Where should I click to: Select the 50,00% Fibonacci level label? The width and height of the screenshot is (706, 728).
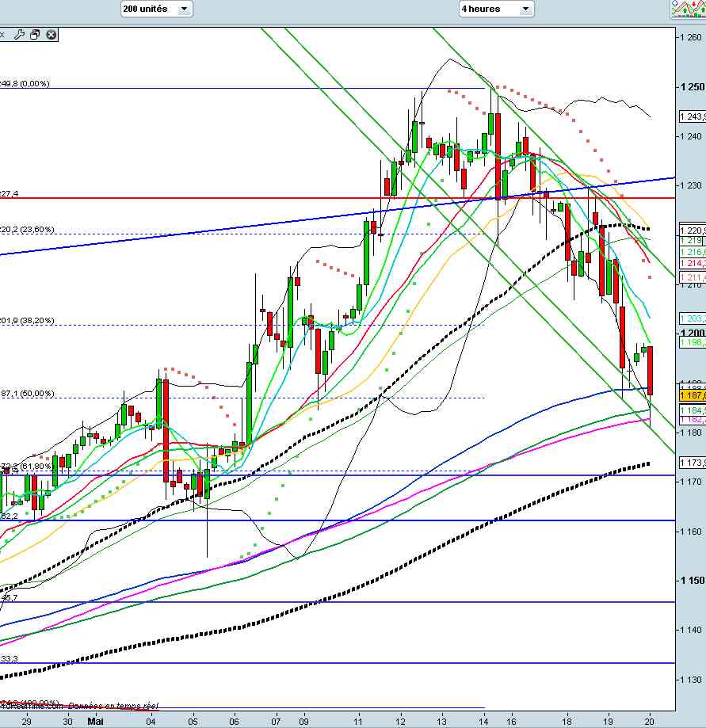(29, 394)
